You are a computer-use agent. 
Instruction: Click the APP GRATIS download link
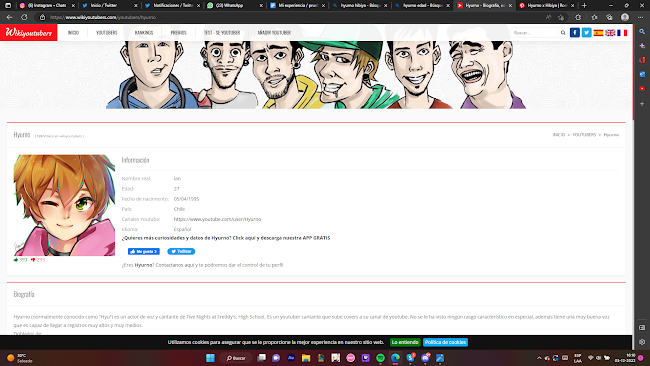[226, 238]
